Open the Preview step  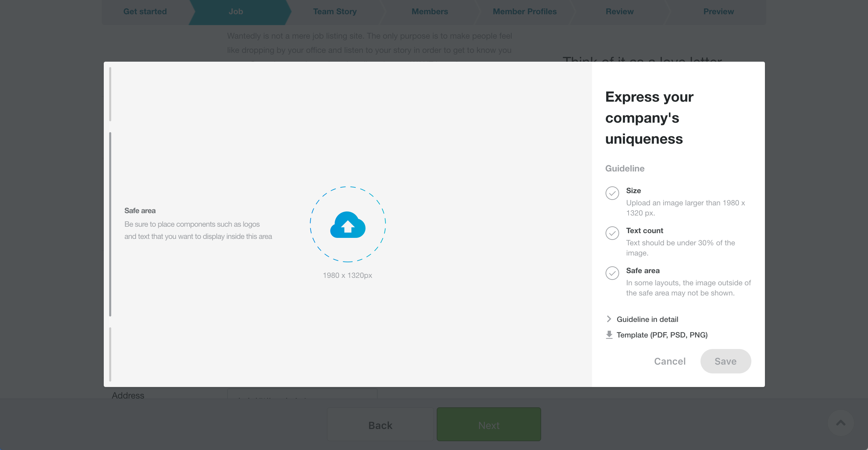point(718,11)
